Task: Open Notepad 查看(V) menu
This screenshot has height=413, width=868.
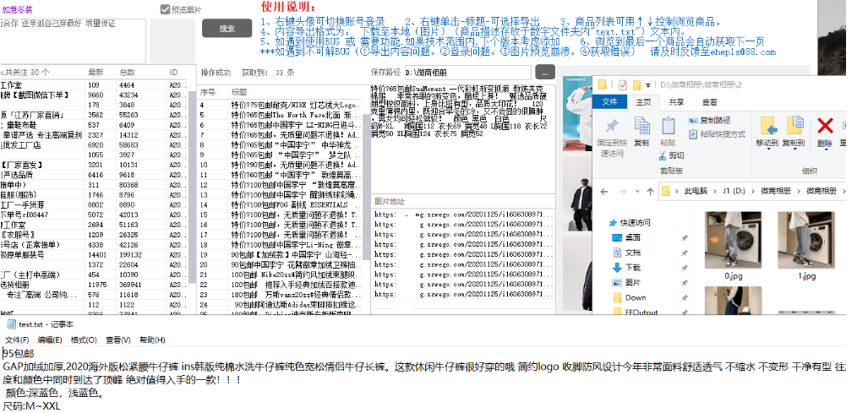Action: [118, 340]
